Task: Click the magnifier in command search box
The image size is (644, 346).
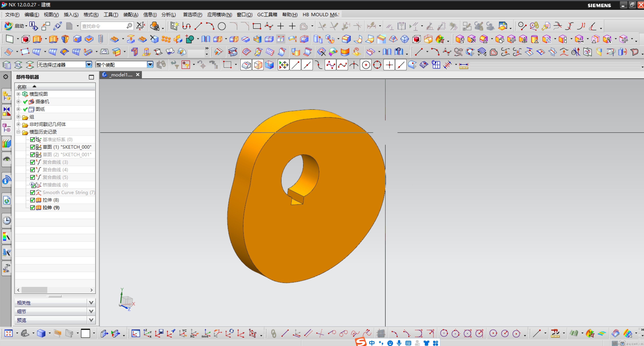Action: coord(129,26)
